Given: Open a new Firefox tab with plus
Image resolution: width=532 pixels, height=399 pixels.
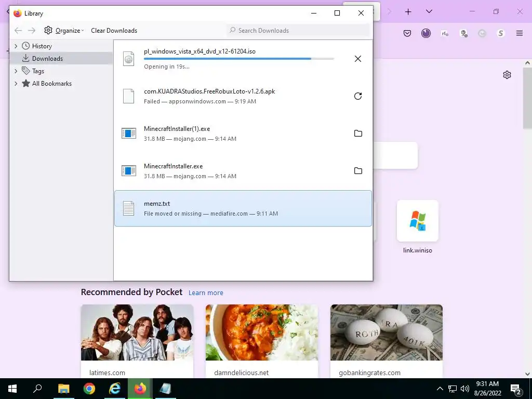Looking at the screenshot, I should click(x=408, y=12).
